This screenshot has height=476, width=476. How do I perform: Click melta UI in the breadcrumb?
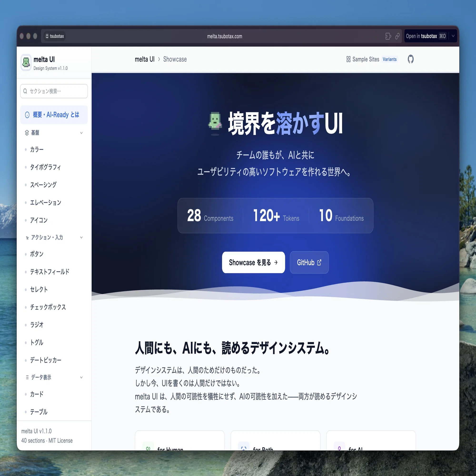(145, 59)
